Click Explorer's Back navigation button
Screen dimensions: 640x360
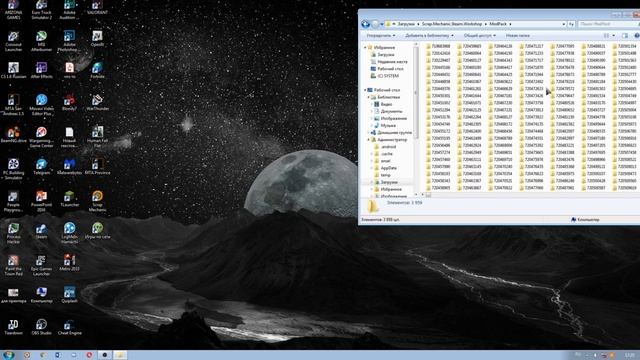click(366, 24)
